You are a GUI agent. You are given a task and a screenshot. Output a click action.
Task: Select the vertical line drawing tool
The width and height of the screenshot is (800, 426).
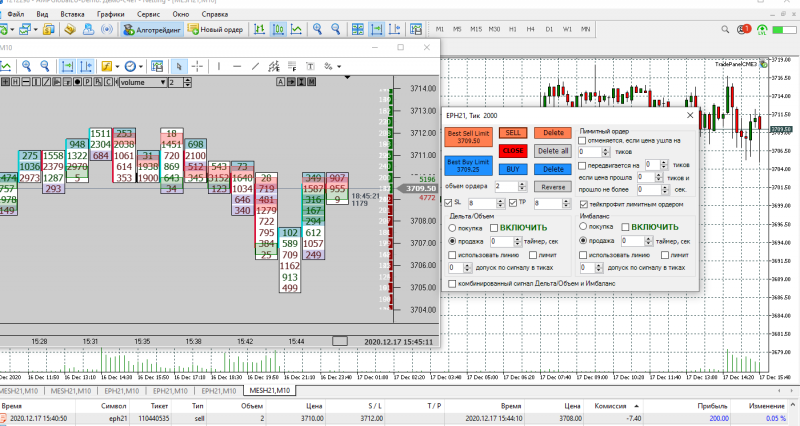point(218,66)
